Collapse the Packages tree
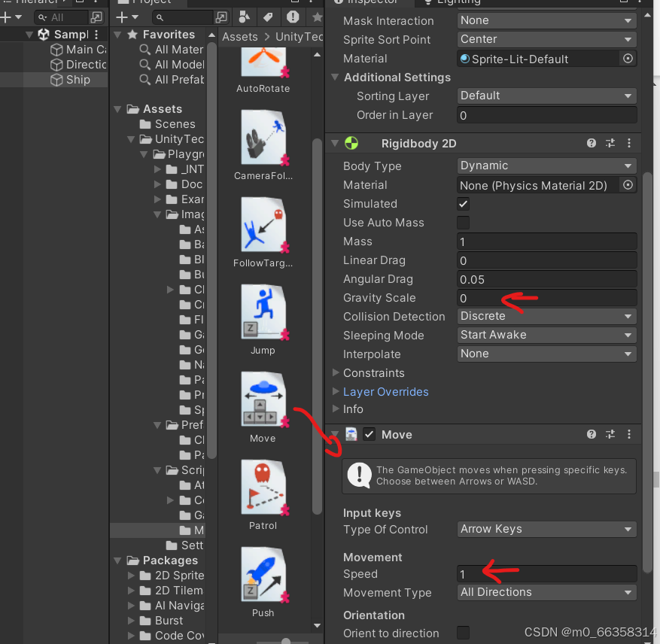The image size is (660, 644). (x=118, y=560)
